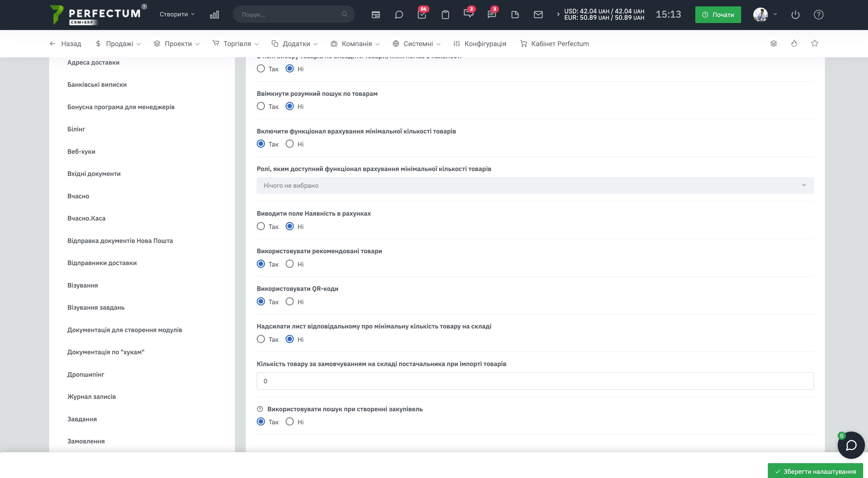The image size is (868, 478).
Task: Click the favorites star icon
Action: [x=814, y=43]
